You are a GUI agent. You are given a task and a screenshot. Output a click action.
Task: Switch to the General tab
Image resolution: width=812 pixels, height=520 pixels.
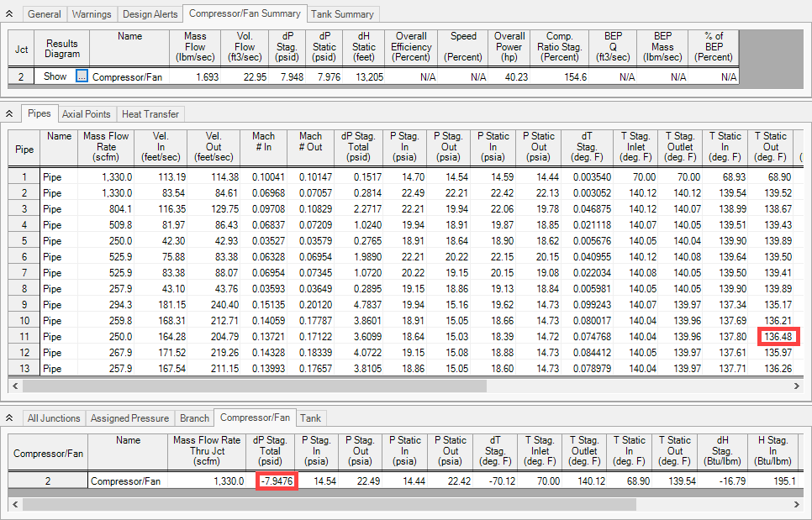(x=44, y=13)
